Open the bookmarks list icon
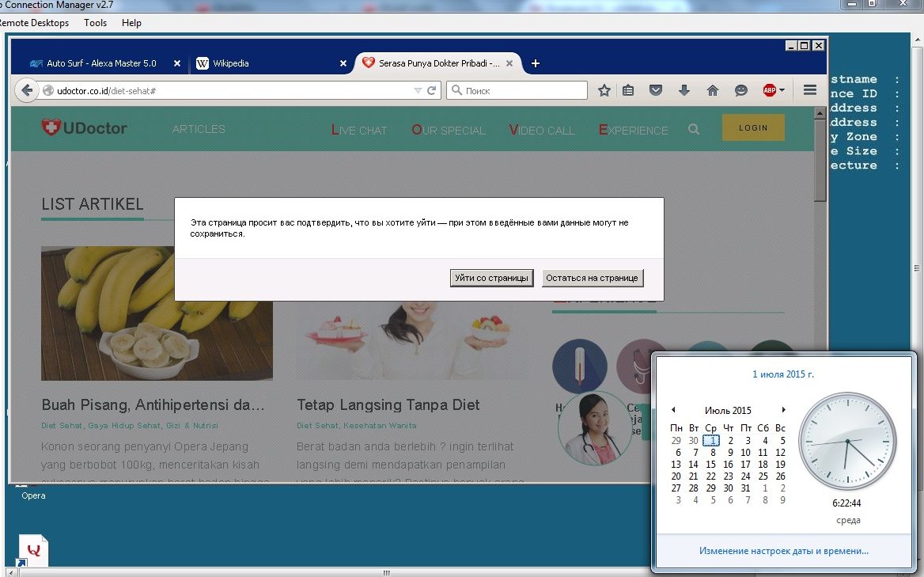This screenshot has width=924, height=577. coord(628,91)
